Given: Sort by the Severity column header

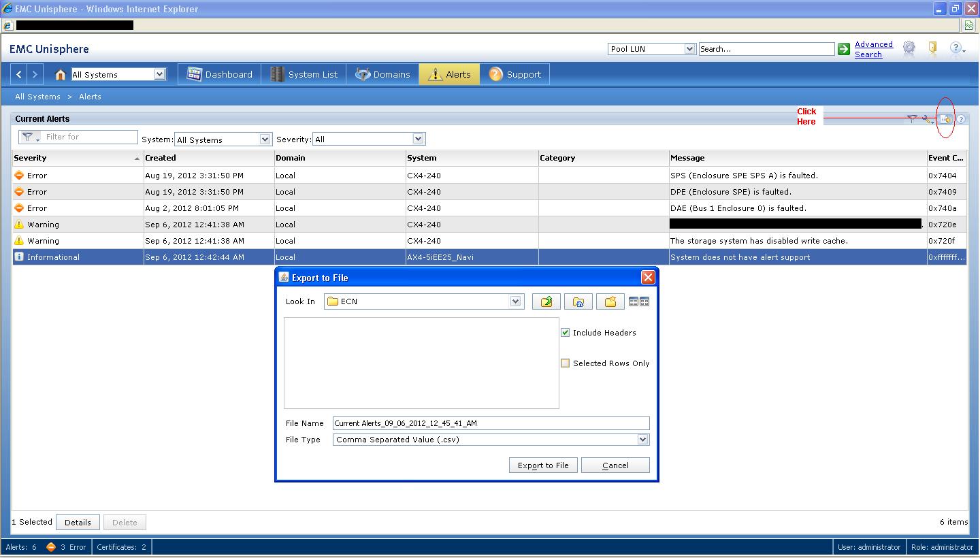Looking at the screenshot, I should 78,158.
